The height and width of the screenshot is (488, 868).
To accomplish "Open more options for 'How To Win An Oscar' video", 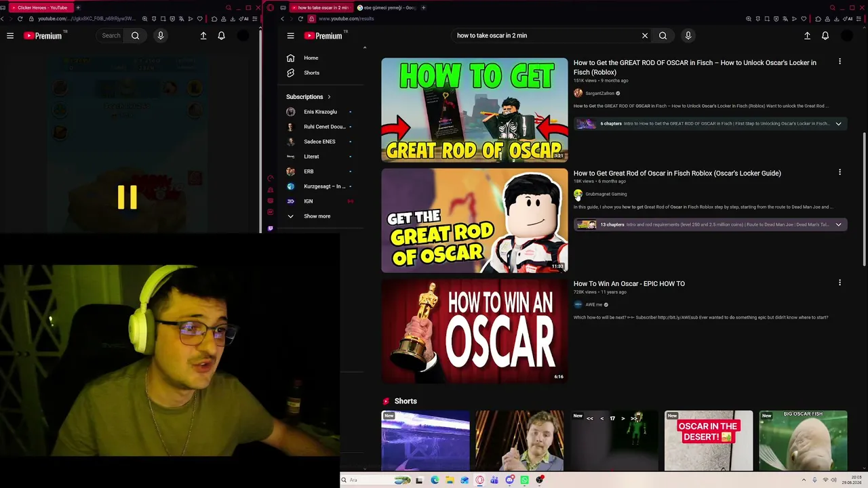I will [840, 283].
